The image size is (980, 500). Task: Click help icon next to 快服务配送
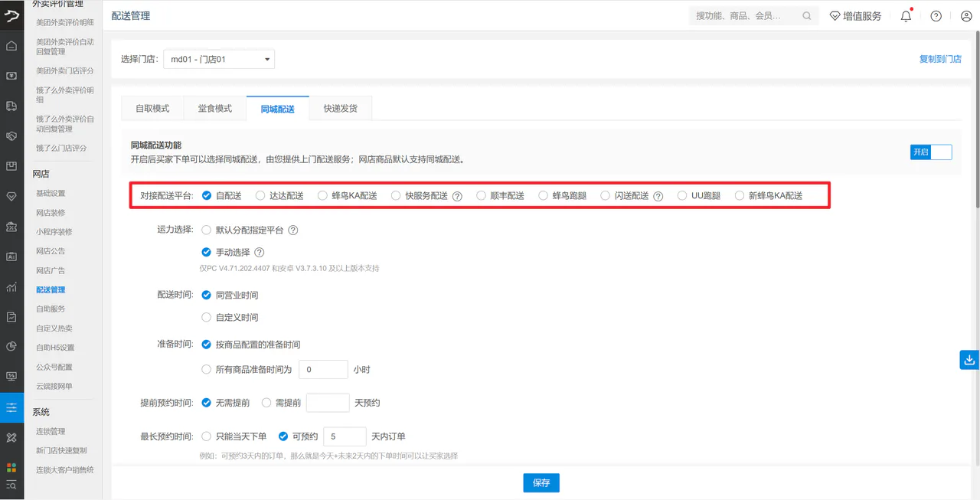tap(457, 196)
